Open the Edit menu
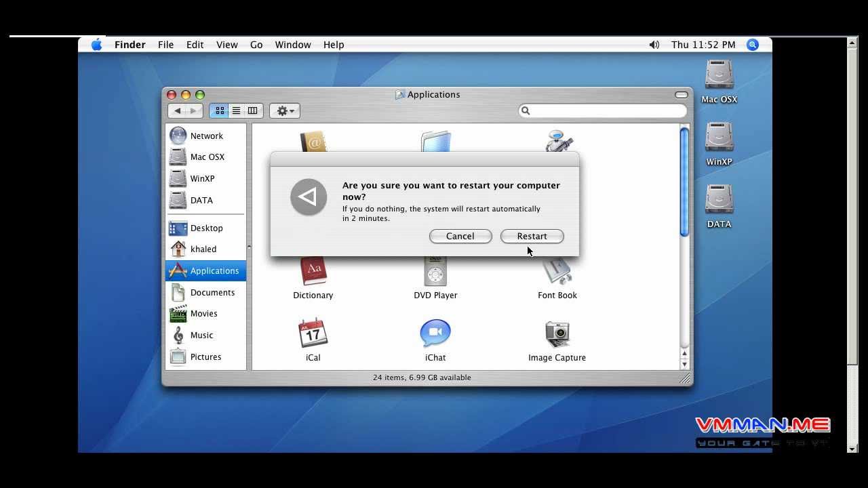The width and height of the screenshot is (868, 488). [195, 45]
